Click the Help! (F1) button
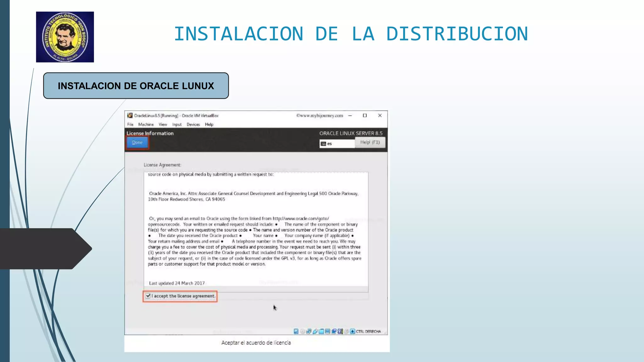The width and height of the screenshot is (644, 362). [370, 142]
